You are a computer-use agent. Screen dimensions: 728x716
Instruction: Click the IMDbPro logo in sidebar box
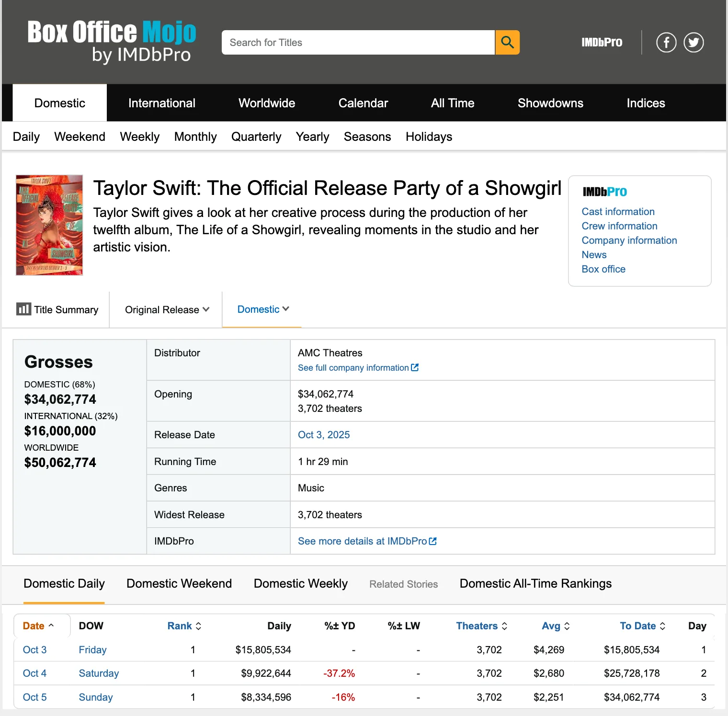tap(604, 192)
